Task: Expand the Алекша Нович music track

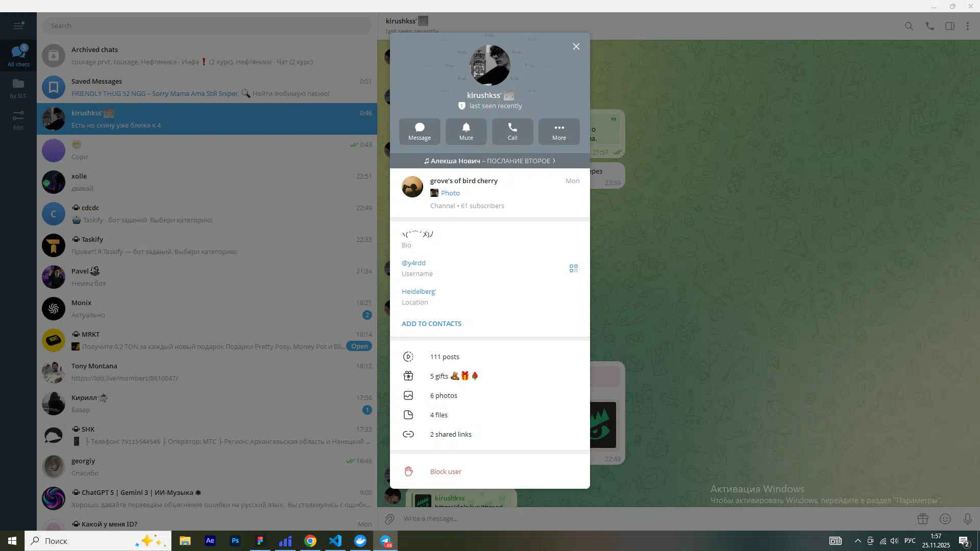Action: click(x=489, y=161)
